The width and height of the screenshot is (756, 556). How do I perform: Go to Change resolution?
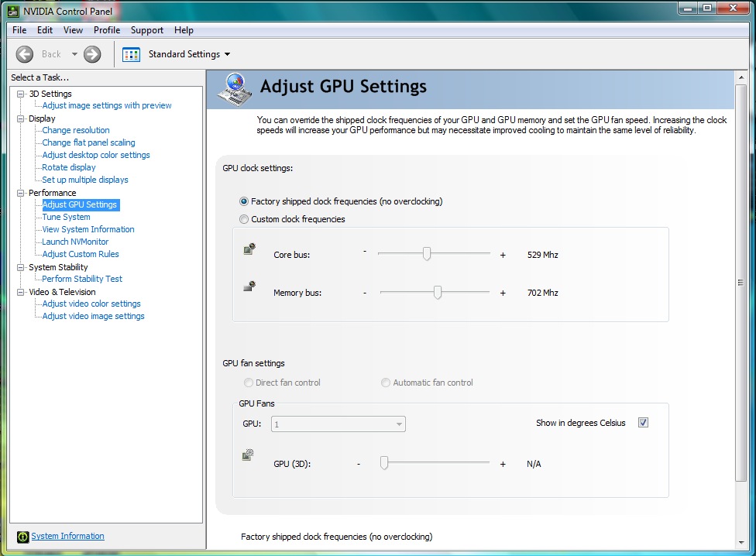click(x=76, y=130)
